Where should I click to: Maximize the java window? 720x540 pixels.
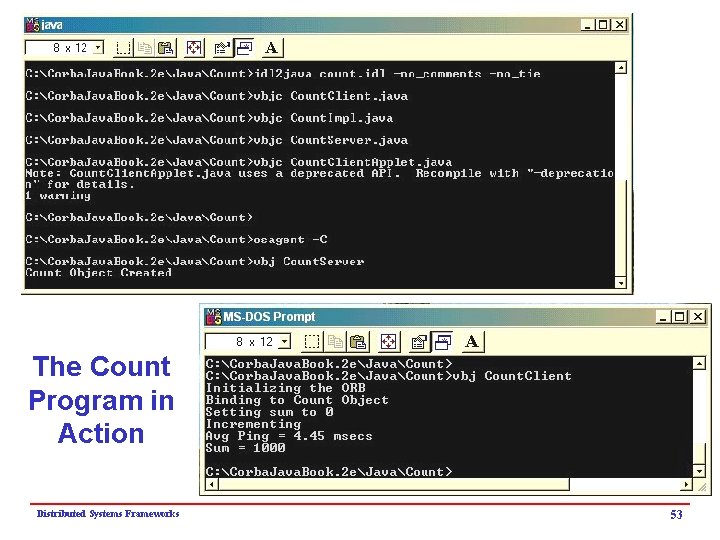pyautogui.click(x=603, y=25)
